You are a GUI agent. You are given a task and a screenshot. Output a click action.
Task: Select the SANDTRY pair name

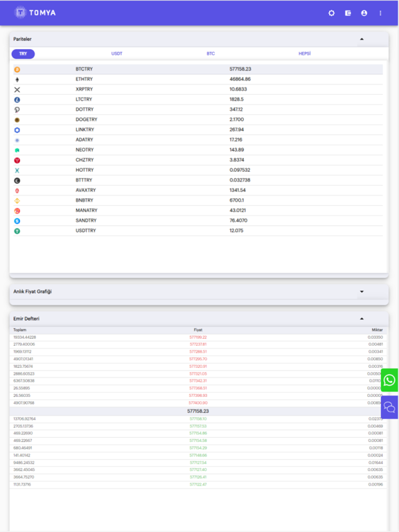click(x=86, y=220)
